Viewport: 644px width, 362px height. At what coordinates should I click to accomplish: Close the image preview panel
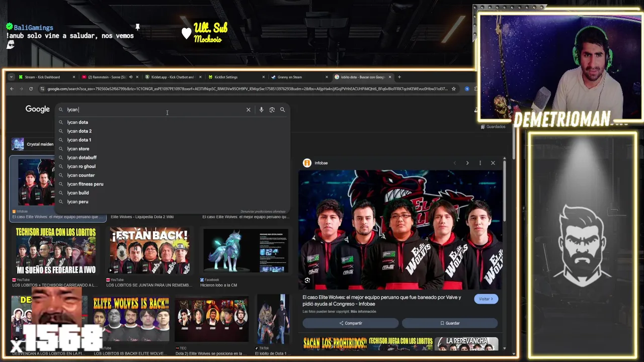[493, 163]
